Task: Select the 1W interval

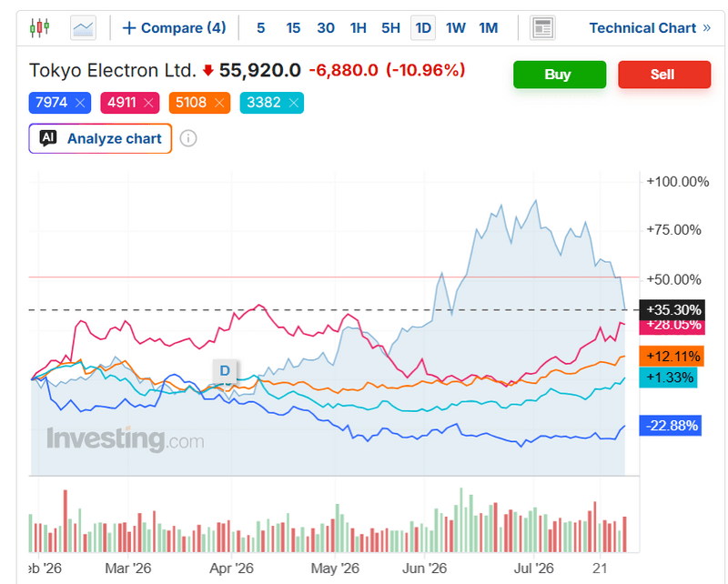Action: pyautogui.click(x=456, y=28)
